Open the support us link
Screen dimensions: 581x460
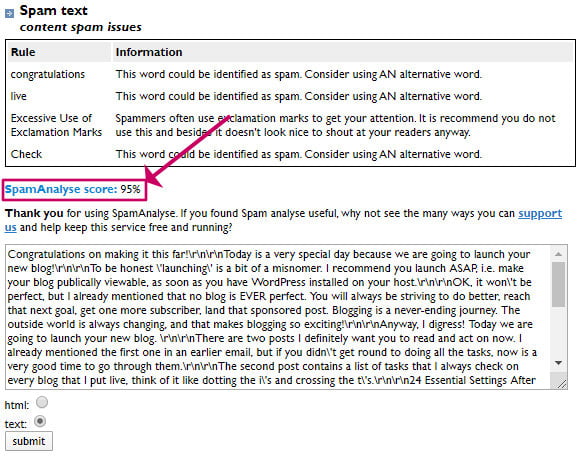pos(283,220)
